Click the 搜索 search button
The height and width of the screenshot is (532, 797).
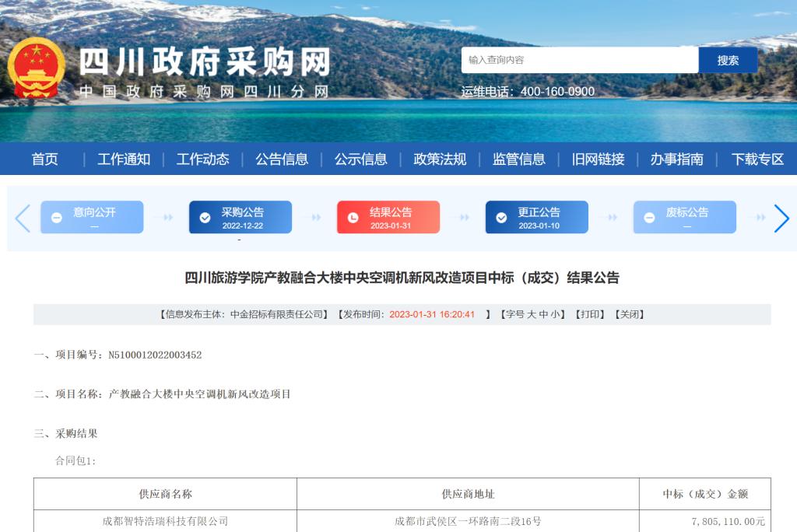[x=728, y=61]
